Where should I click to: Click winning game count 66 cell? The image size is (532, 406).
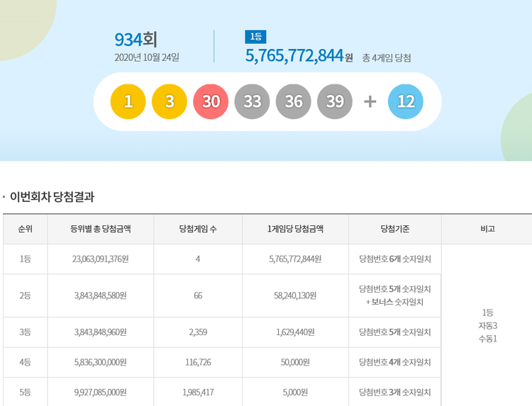click(x=198, y=295)
